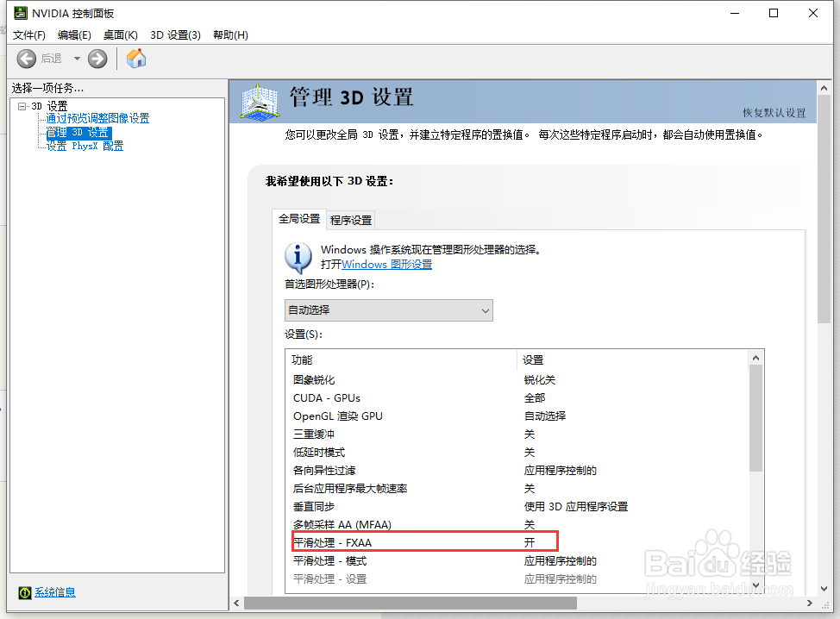840x619 pixels.
Task: Click 恢复默认设置 link
Action: [x=774, y=113]
